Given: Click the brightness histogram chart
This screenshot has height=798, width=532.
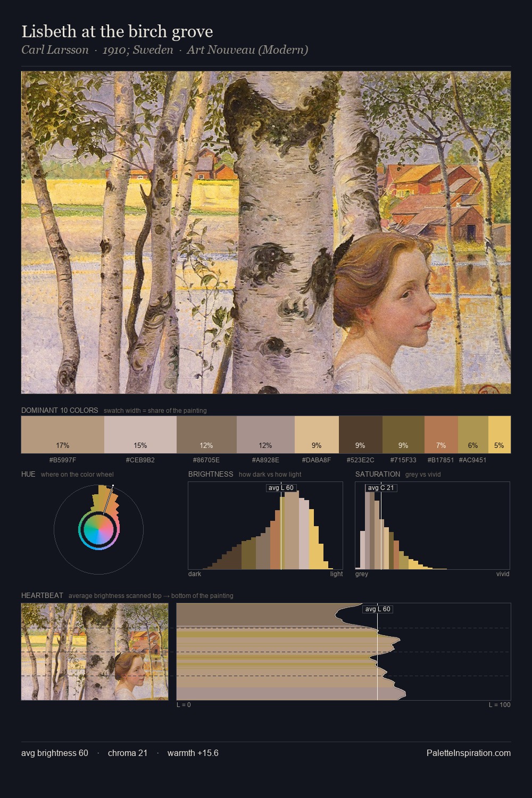Looking at the screenshot, I should [265, 526].
